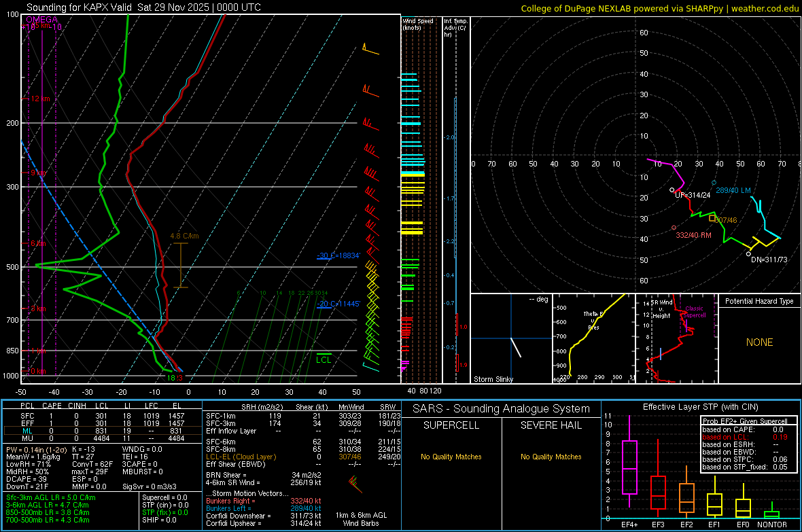Click the -30 C=18834' height label
Viewport: 802px width, 532px height.
coord(338,255)
